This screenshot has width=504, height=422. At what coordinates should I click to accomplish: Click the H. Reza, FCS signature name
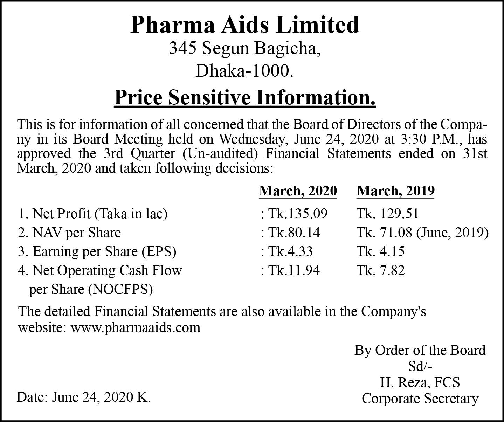click(x=420, y=382)
